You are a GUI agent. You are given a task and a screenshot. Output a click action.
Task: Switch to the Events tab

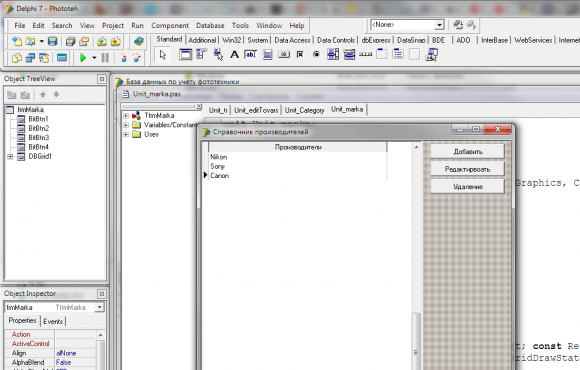pyautogui.click(x=53, y=321)
